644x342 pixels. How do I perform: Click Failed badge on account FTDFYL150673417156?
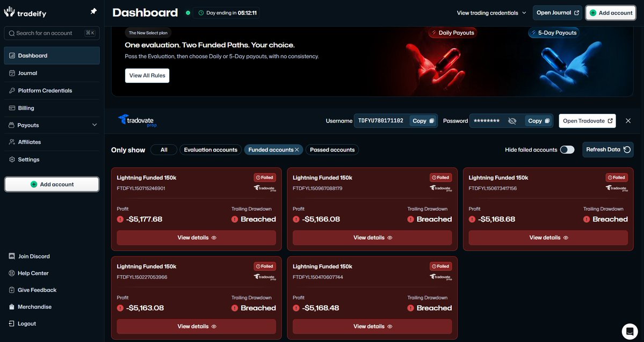(x=617, y=177)
